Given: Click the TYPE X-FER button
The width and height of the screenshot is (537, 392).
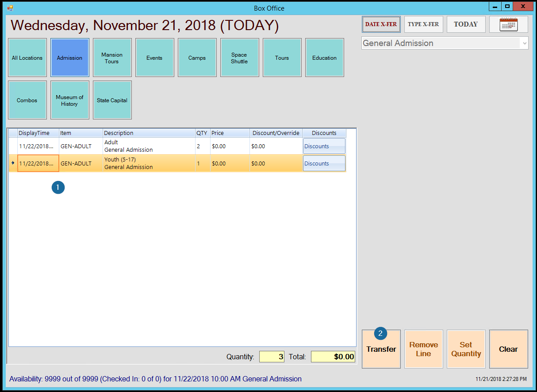Looking at the screenshot, I should (x=424, y=24).
